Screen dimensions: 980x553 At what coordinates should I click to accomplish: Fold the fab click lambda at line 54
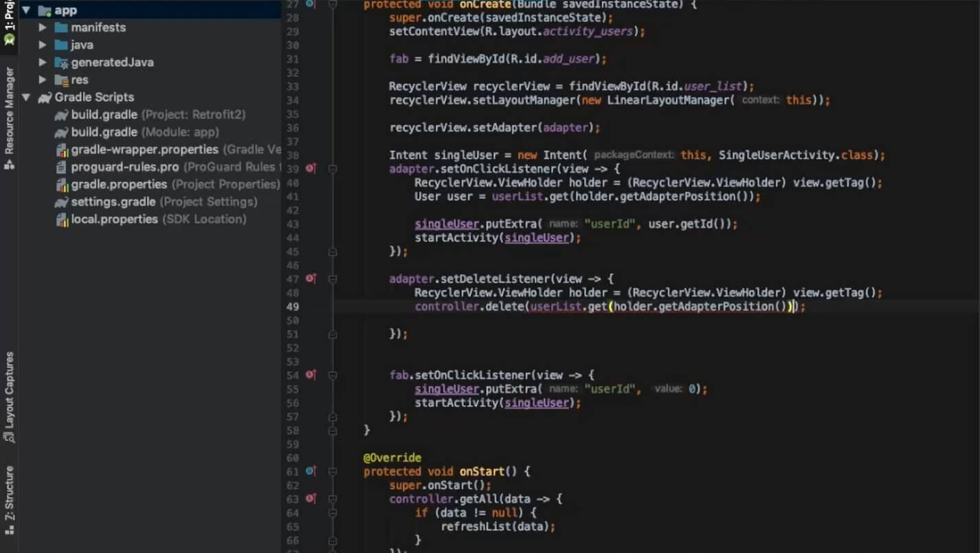click(333, 375)
